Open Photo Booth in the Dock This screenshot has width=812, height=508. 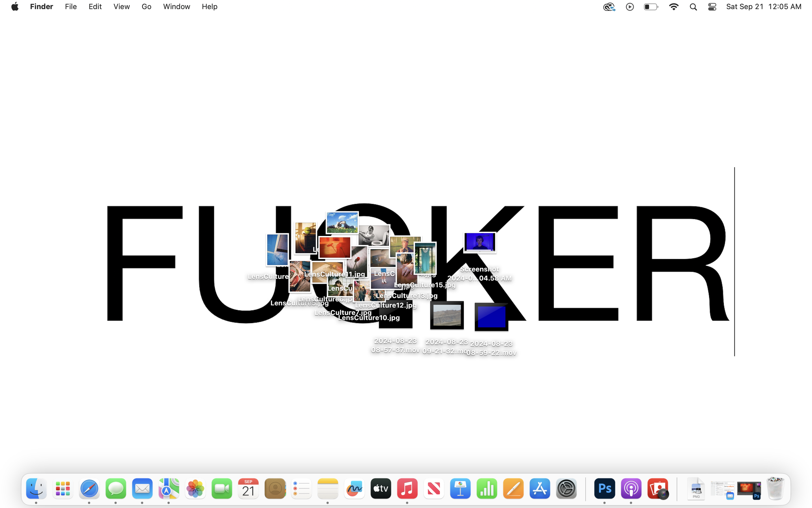tap(658, 488)
